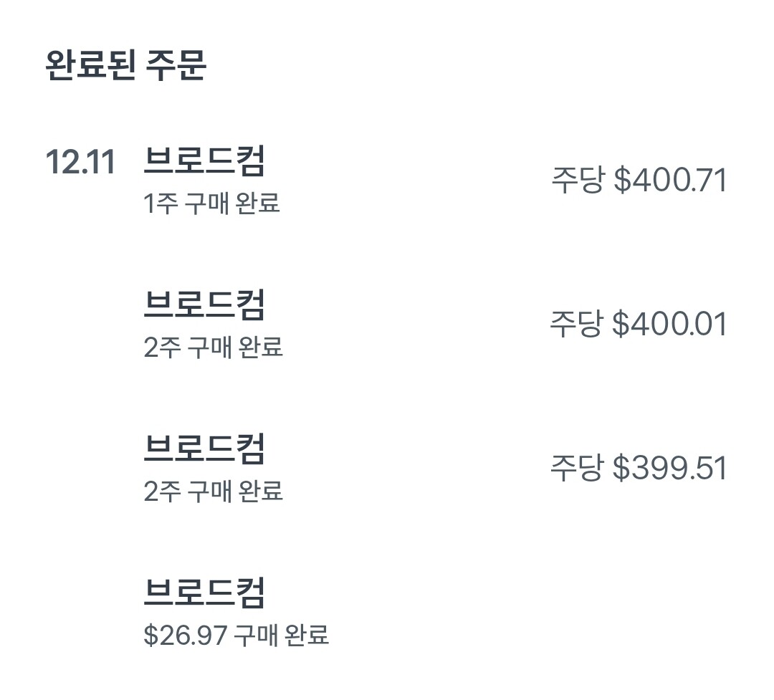This screenshot has height=700, width=774.
Task: Select the $400.01 per-share price
Action: tap(669, 325)
